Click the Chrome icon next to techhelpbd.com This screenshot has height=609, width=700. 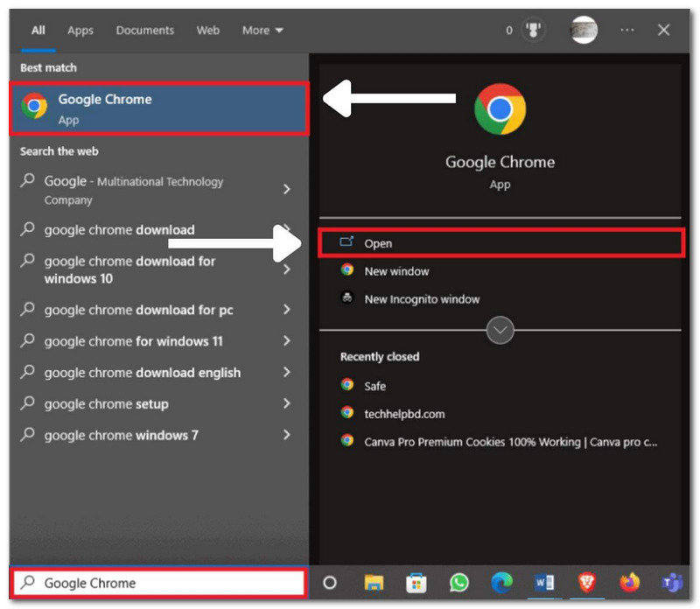[x=346, y=412]
